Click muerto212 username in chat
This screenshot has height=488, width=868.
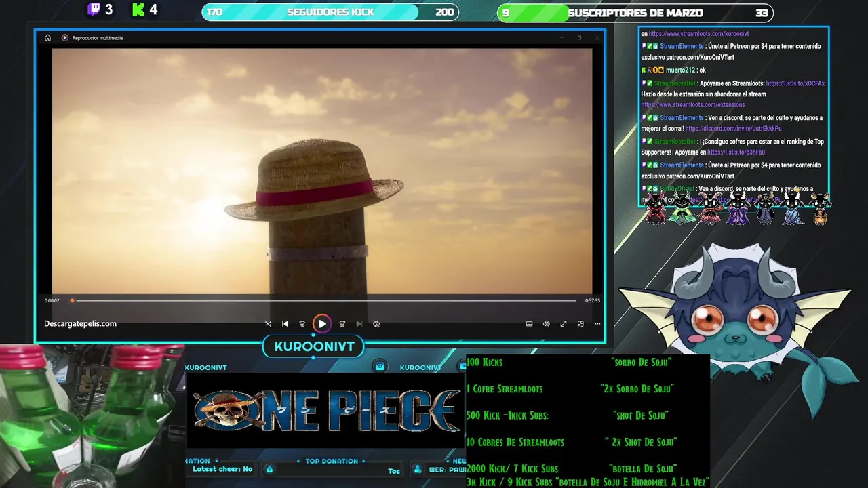pyautogui.click(x=680, y=70)
